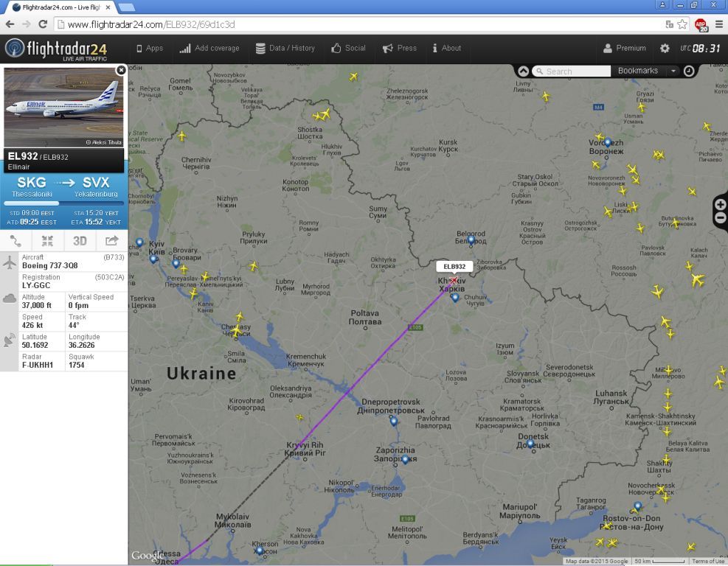Expand the Bookmarks dropdown arrow
728x566 pixels.
coord(673,71)
